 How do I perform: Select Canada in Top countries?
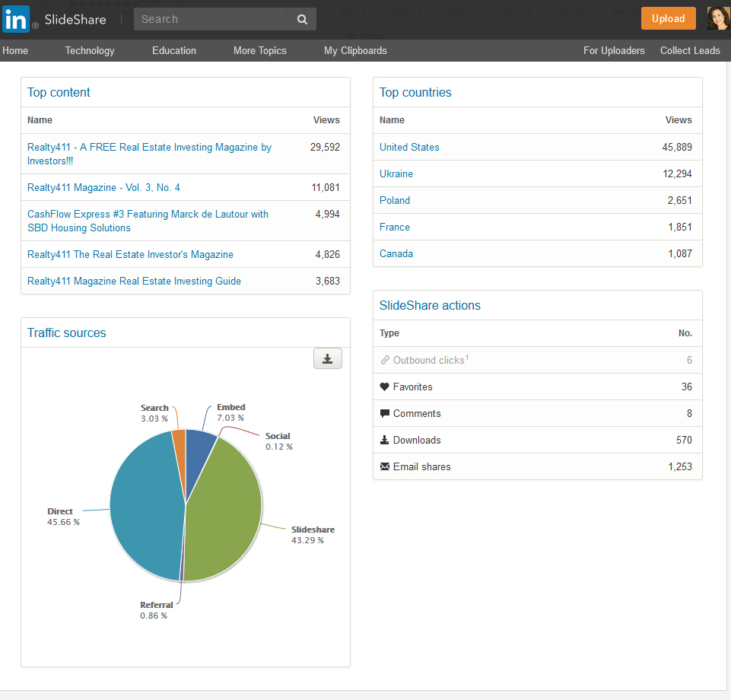pyautogui.click(x=396, y=253)
